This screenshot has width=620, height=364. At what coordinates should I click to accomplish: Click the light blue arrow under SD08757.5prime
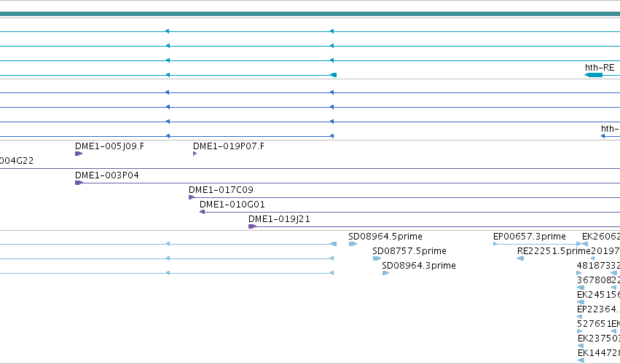click(x=377, y=258)
